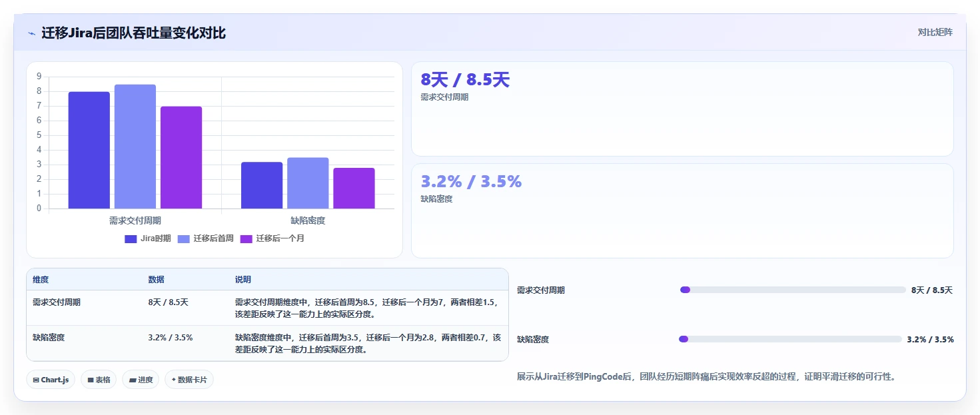The width and height of the screenshot is (980, 415).
Task: Click the Chart.js tag chip
Action: 51,380
